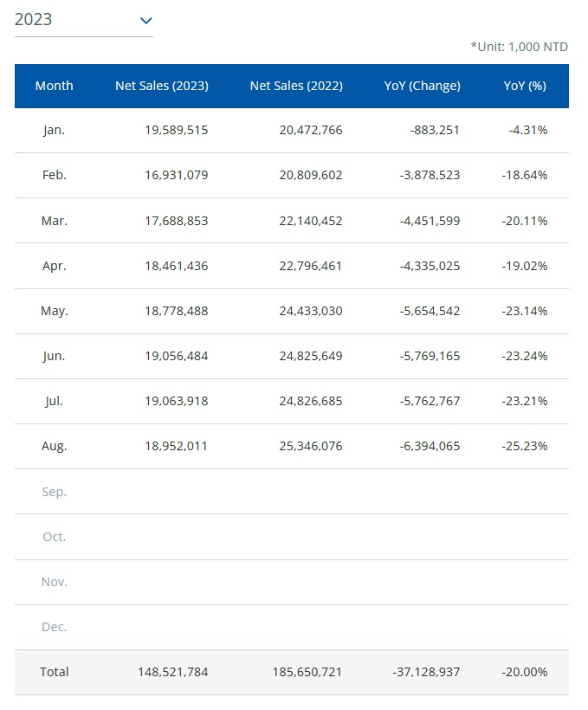This screenshot has width=588, height=710.
Task: Click the Net Sales (2023) header
Action: click(x=162, y=86)
